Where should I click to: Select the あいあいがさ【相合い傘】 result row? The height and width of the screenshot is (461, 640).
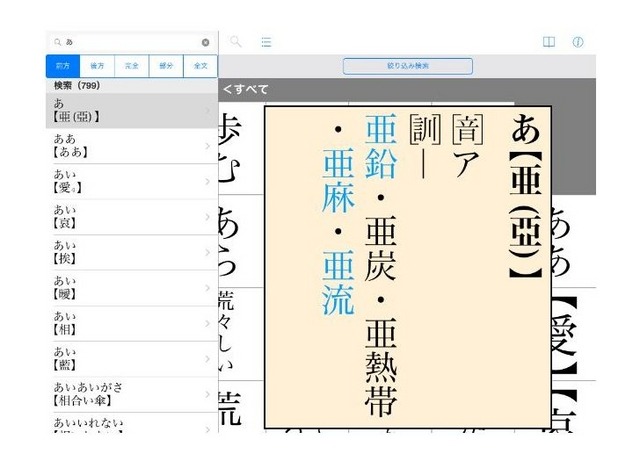coord(132,395)
